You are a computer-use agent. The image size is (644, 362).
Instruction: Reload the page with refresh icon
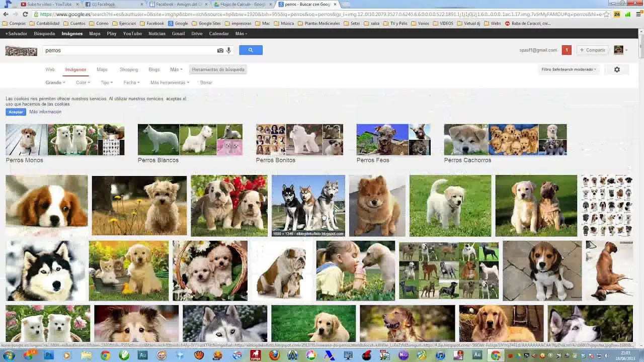click(x=25, y=14)
